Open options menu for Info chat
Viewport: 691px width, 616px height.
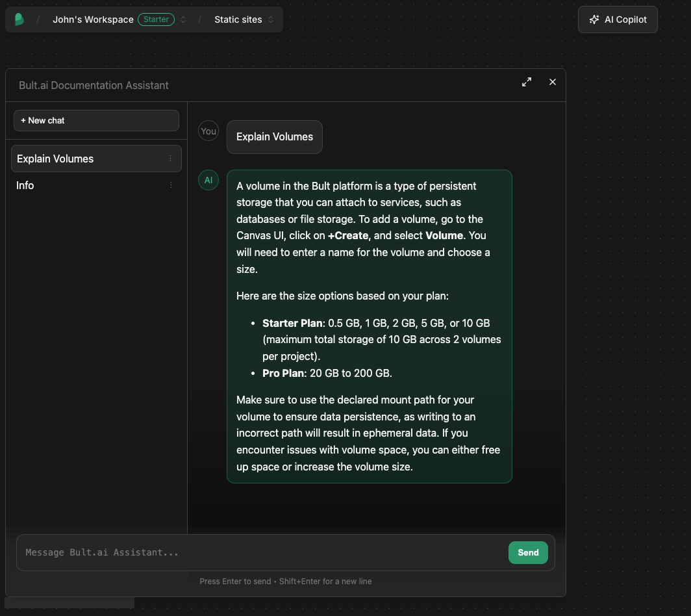pos(171,185)
